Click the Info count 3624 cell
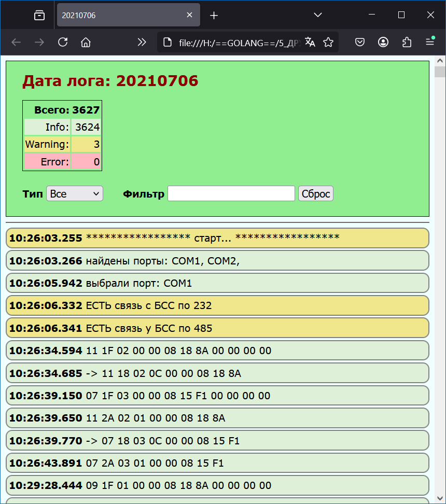Image resolution: width=446 pixels, height=504 pixels. (86, 127)
